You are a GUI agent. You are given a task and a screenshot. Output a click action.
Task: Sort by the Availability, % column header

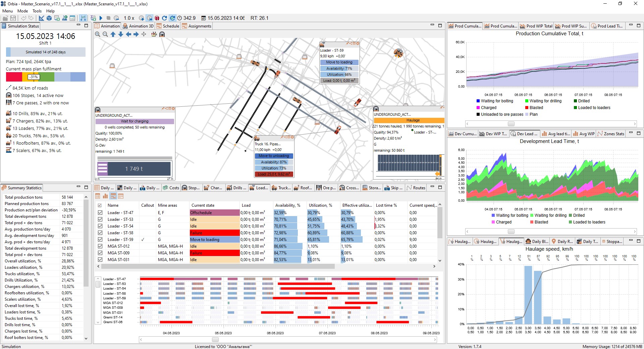[287, 205]
